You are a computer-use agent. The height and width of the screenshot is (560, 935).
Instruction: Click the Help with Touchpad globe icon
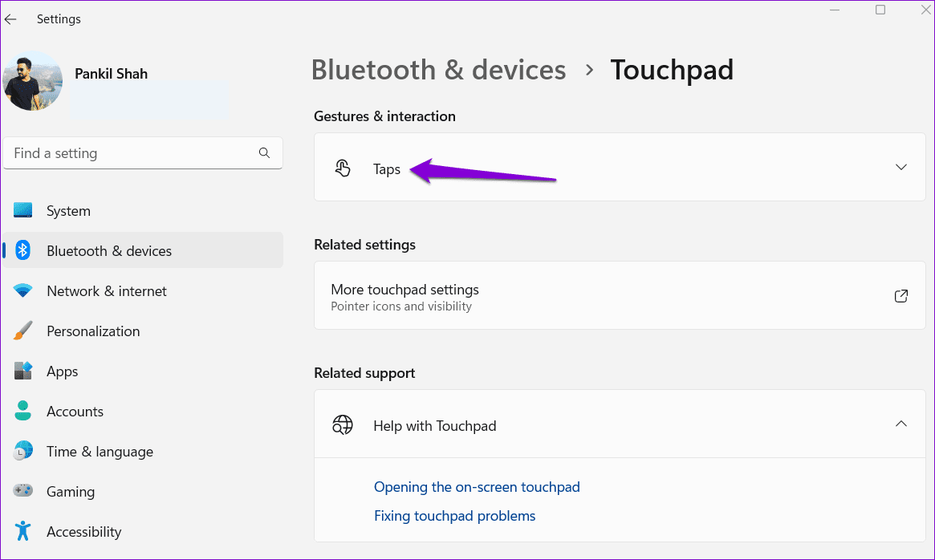click(x=342, y=425)
